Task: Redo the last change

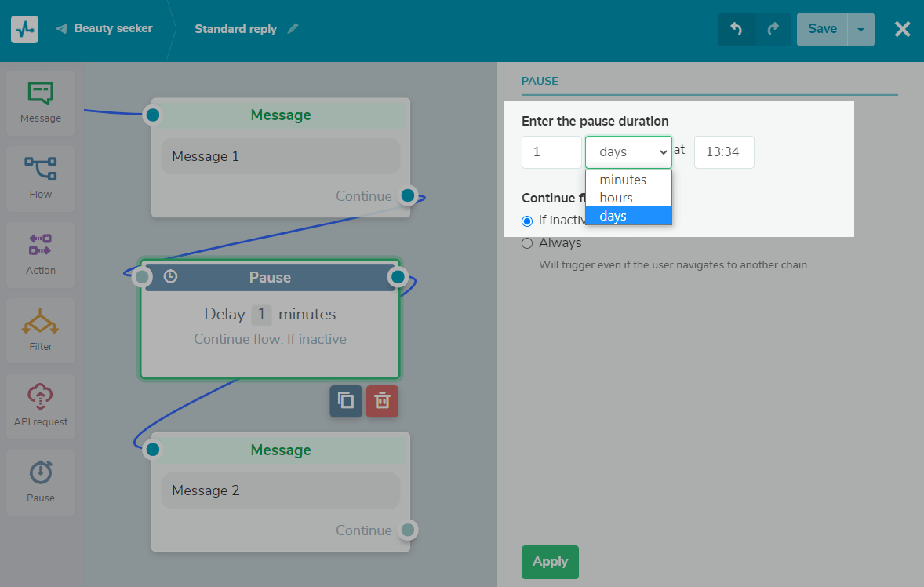Action: tap(773, 29)
